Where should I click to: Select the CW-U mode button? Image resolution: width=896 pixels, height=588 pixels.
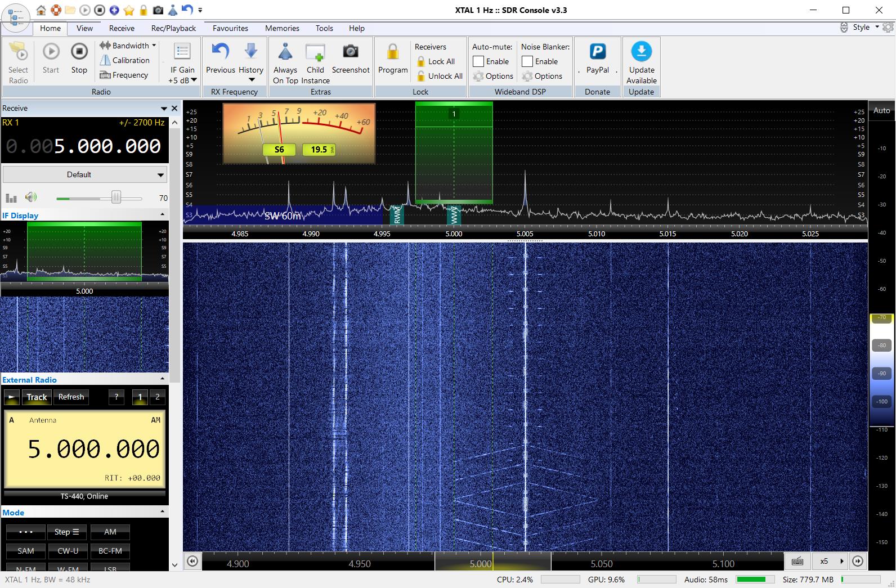tap(68, 551)
